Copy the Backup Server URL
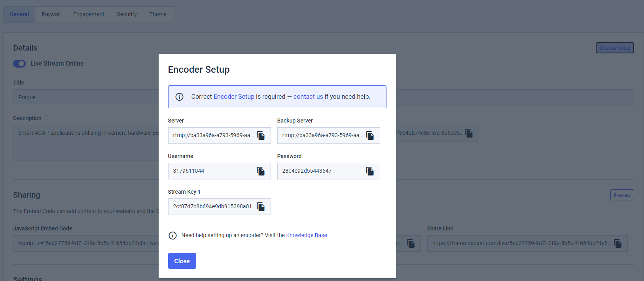The height and width of the screenshot is (281, 644). pyautogui.click(x=370, y=136)
